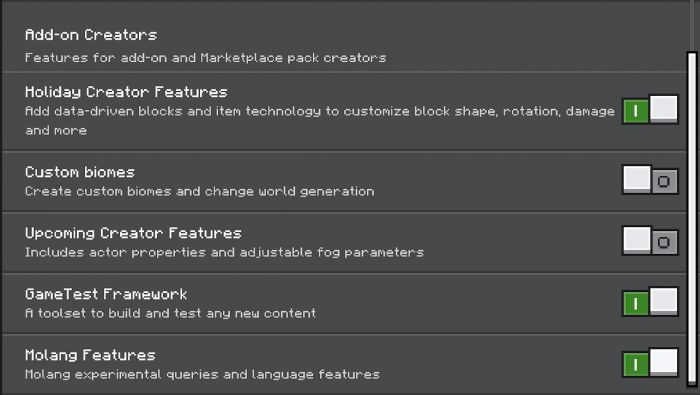Viewport: 700px width, 395px height.
Task: Click the data-driven blocks description text
Action: [x=320, y=121]
